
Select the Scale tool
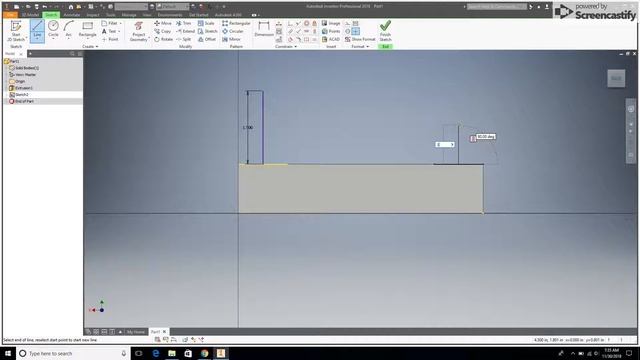pyautogui.click(x=206, y=23)
